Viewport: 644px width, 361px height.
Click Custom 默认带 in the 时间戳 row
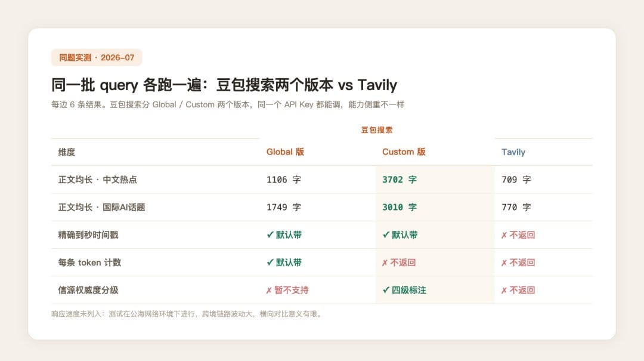pos(400,235)
